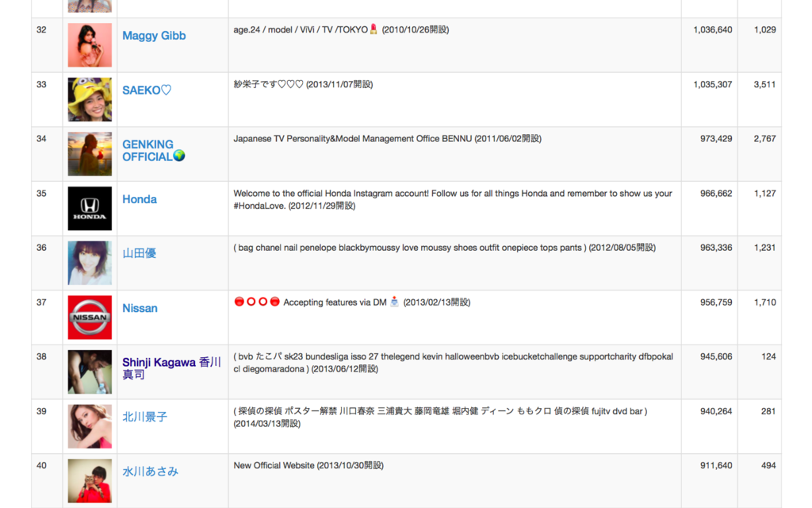Click post count 124 in Kagawa row

point(768,356)
